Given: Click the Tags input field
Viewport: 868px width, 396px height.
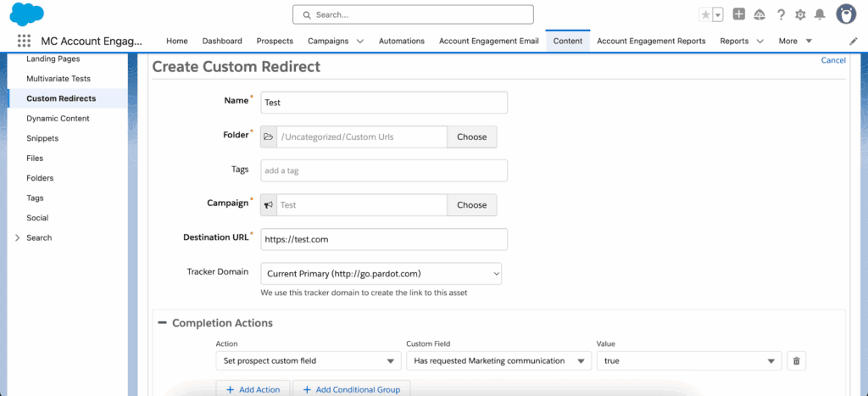Looking at the screenshot, I should click(x=384, y=170).
